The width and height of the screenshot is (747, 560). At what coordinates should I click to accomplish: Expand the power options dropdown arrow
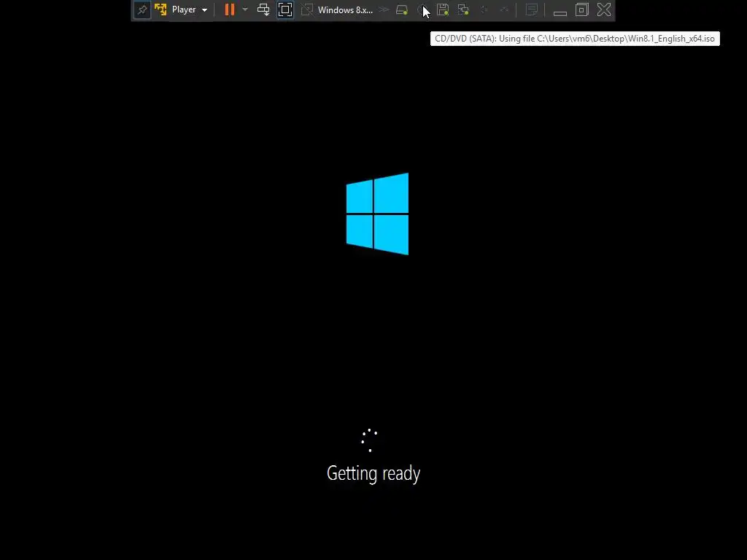click(x=245, y=9)
